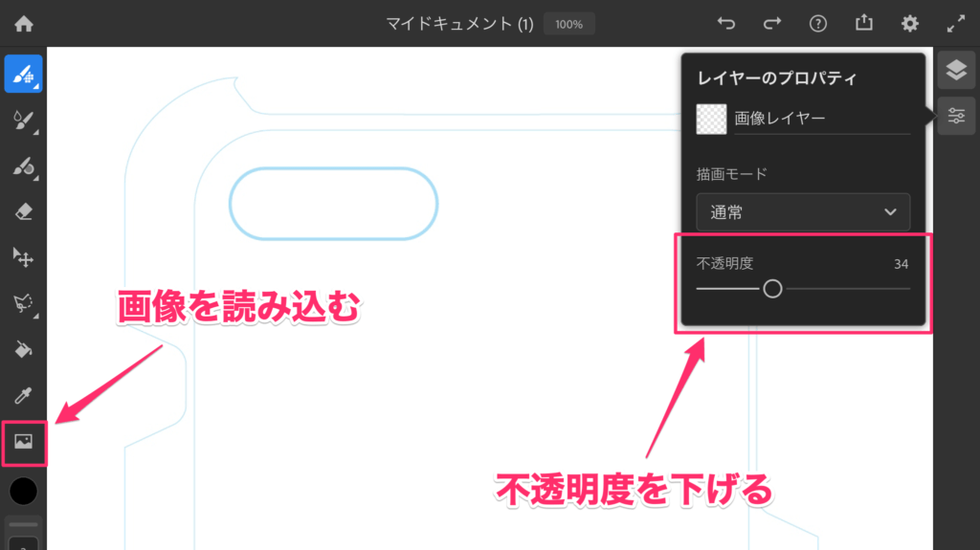Viewport: 980px width, 550px height.
Task: Select the pixel brush tool
Action: point(23,74)
